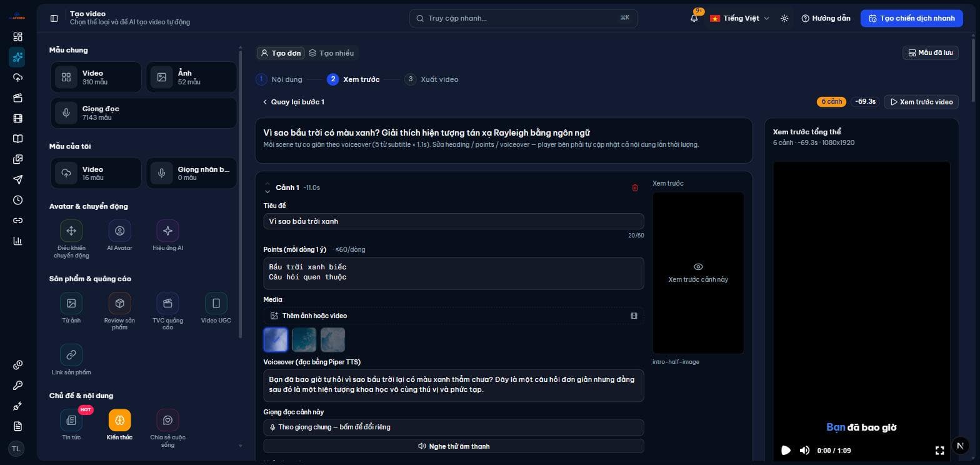The image size is (980, 465).
Task: Open the open-book icon in the sidebar
Action: (17, 139)
